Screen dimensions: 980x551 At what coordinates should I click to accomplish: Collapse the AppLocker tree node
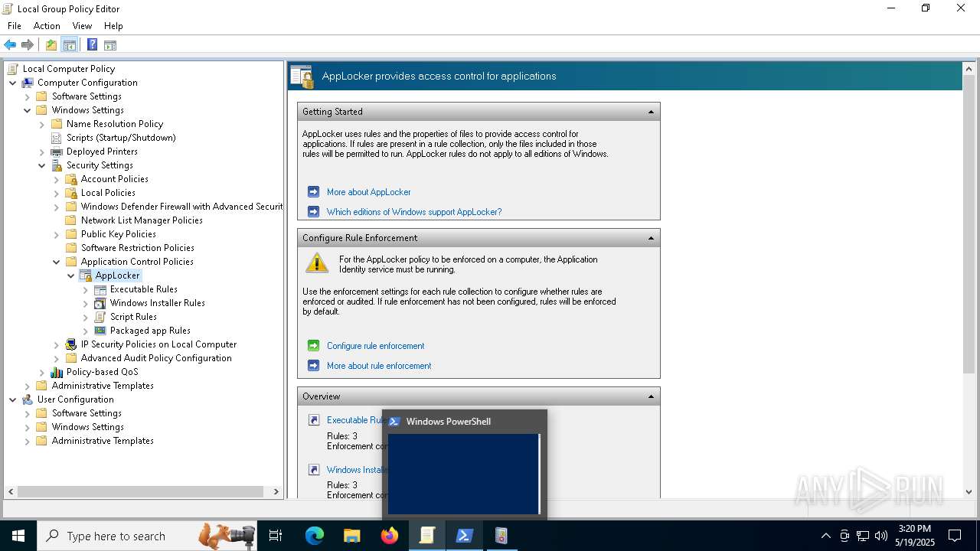[71, 275]
